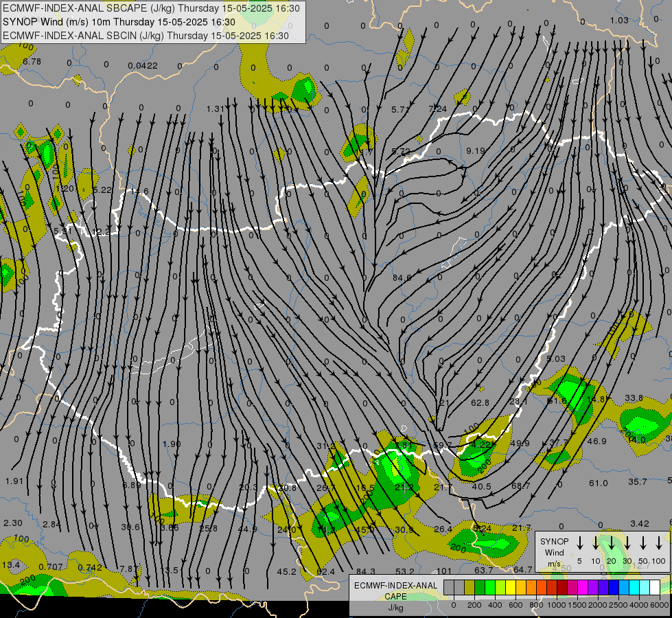Pick the dark green swatch at 200 J/kg
The width and height of the screenshot is (672, 618).
pyautogui.click(x=480, y=588)
